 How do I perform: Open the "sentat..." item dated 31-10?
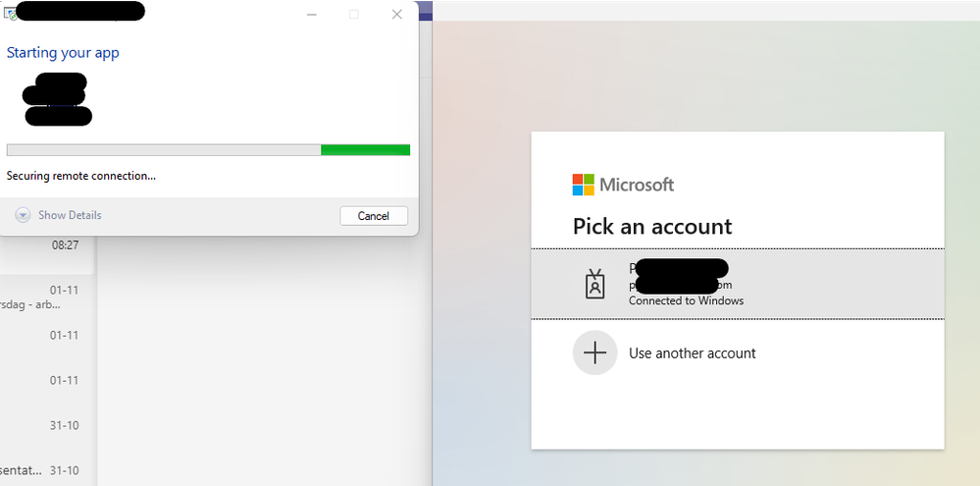47,470
